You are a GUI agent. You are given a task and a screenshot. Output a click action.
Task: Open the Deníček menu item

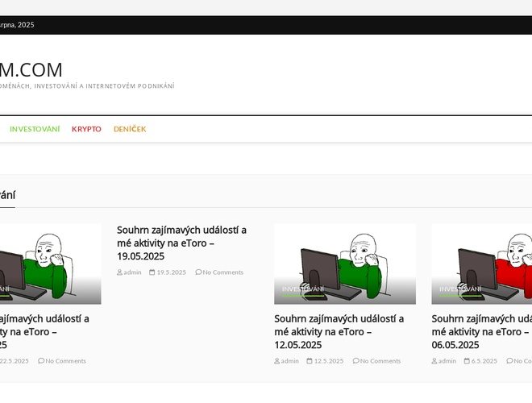point(130,129)
